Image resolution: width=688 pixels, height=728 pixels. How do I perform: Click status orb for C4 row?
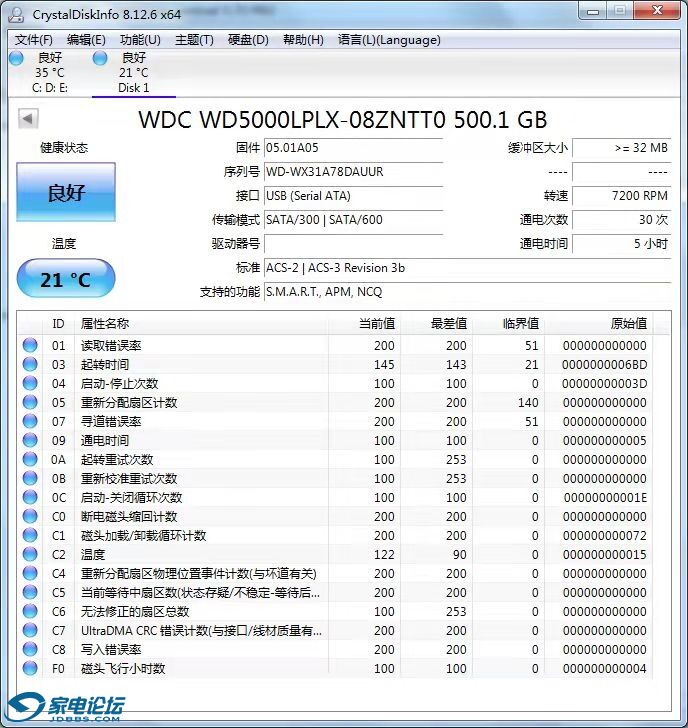(30, 573)
